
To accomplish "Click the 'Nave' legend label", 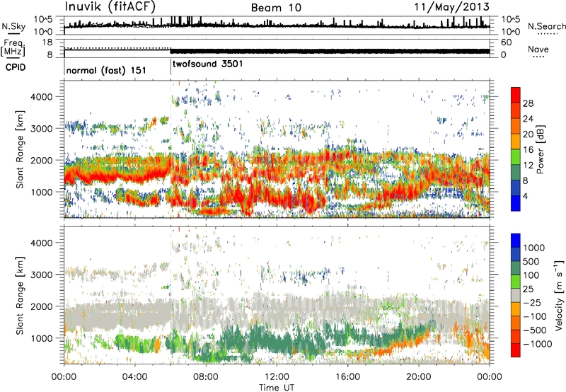I will coord(538,49).
